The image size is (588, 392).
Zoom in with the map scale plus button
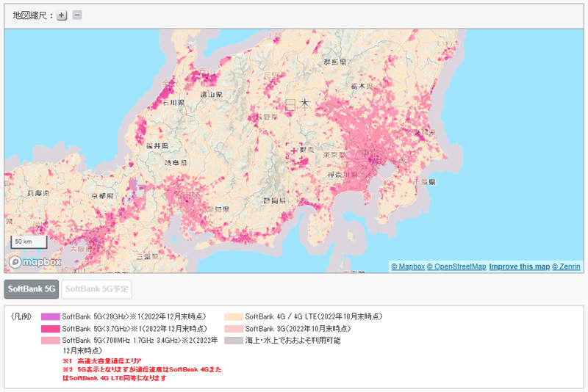pos(62,15)
